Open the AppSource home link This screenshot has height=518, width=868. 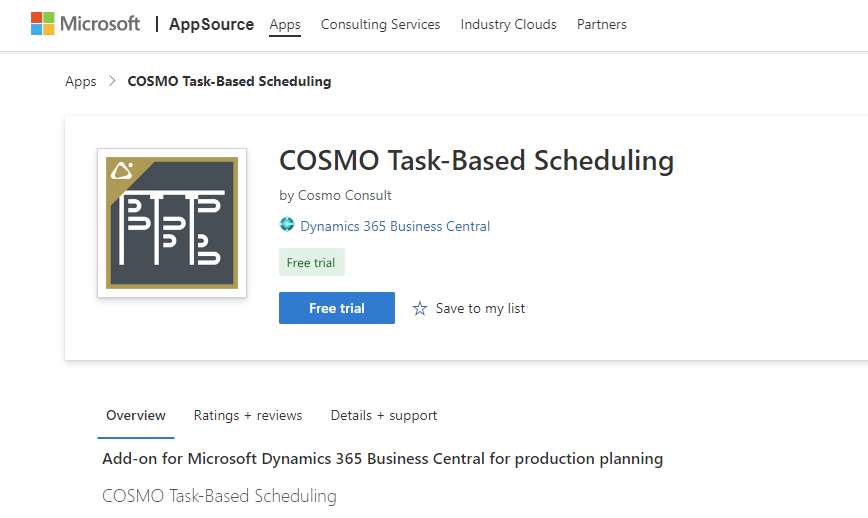click(x=211, y=24)
